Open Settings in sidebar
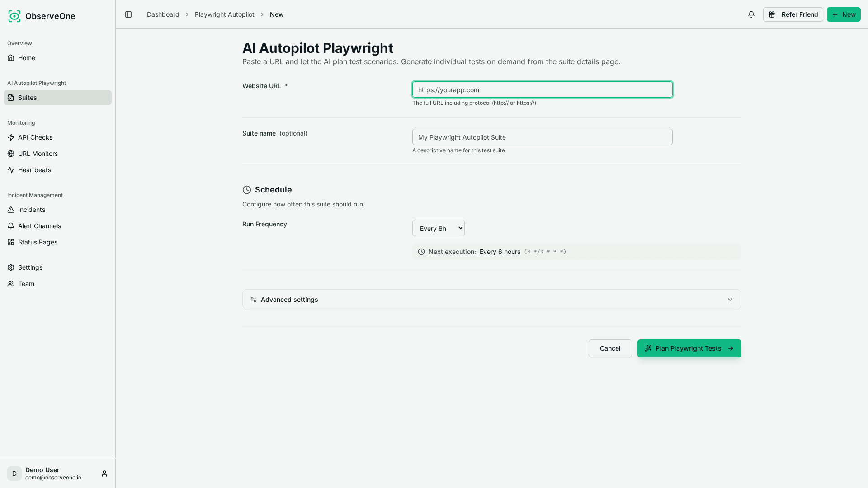This screenshot has height=488, width=868. tap(57, 267)
